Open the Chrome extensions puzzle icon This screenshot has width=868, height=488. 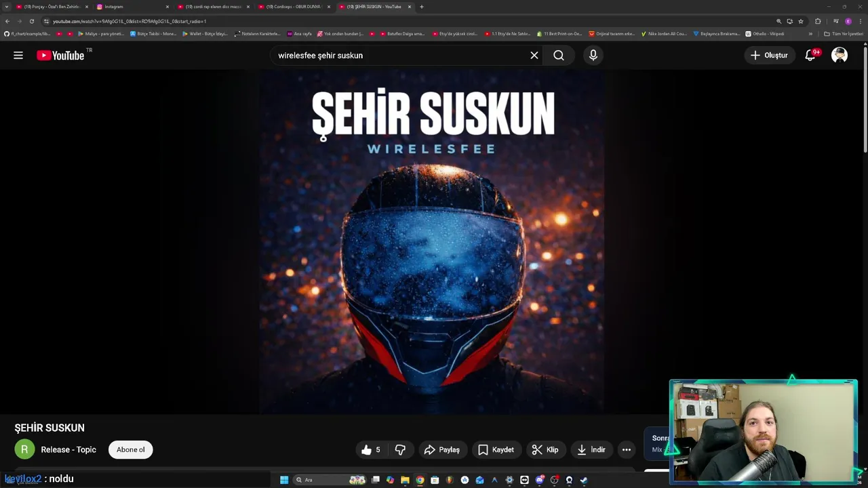[818, 21]
